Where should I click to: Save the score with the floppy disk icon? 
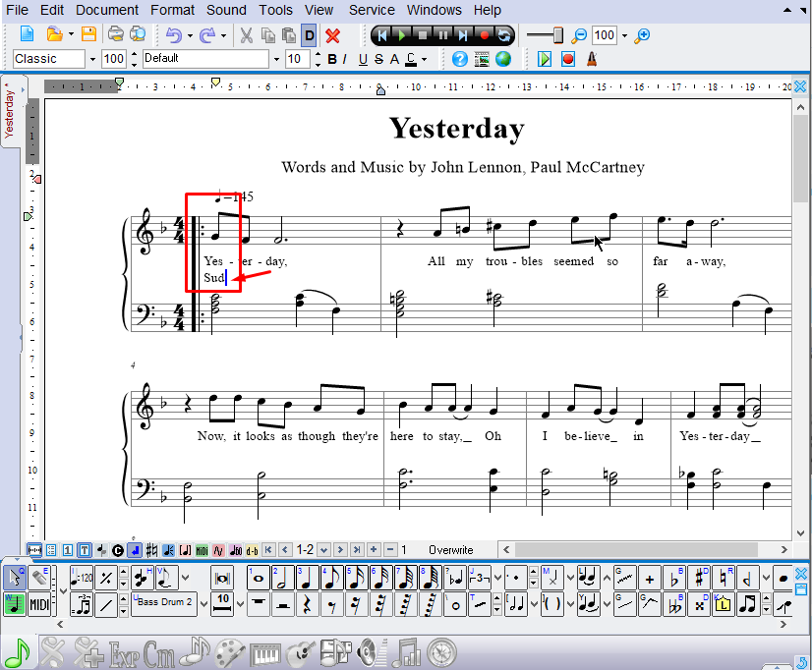point(89,34)
